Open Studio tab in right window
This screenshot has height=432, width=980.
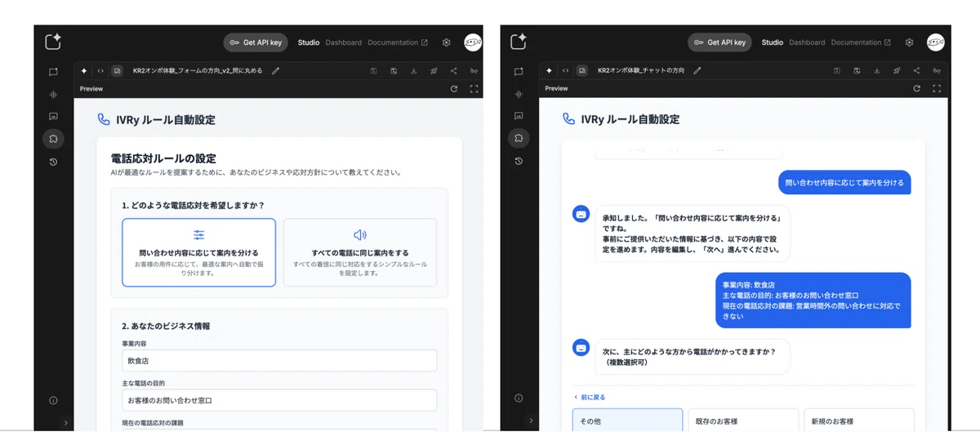[773, 42]
